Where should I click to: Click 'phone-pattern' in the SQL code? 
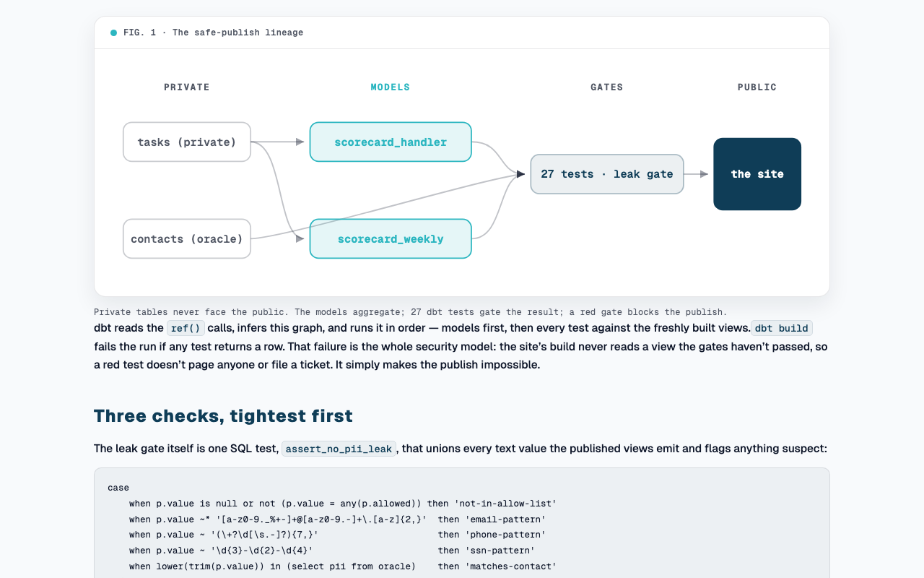tap(505, 535)
